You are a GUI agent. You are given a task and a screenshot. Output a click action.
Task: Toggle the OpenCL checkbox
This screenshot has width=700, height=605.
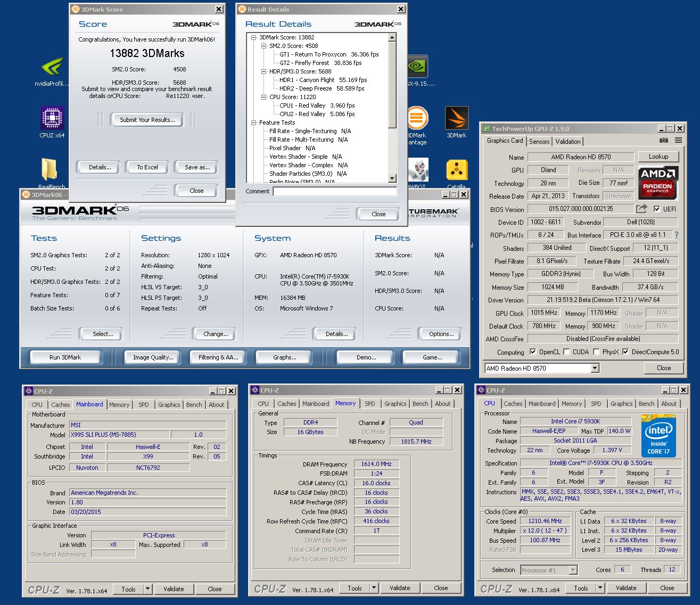pyautogui.click(x=533, y=352)
